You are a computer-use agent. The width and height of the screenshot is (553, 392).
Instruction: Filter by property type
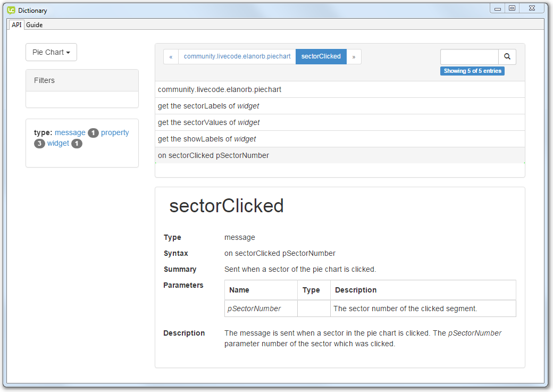(x=115, y=132)
